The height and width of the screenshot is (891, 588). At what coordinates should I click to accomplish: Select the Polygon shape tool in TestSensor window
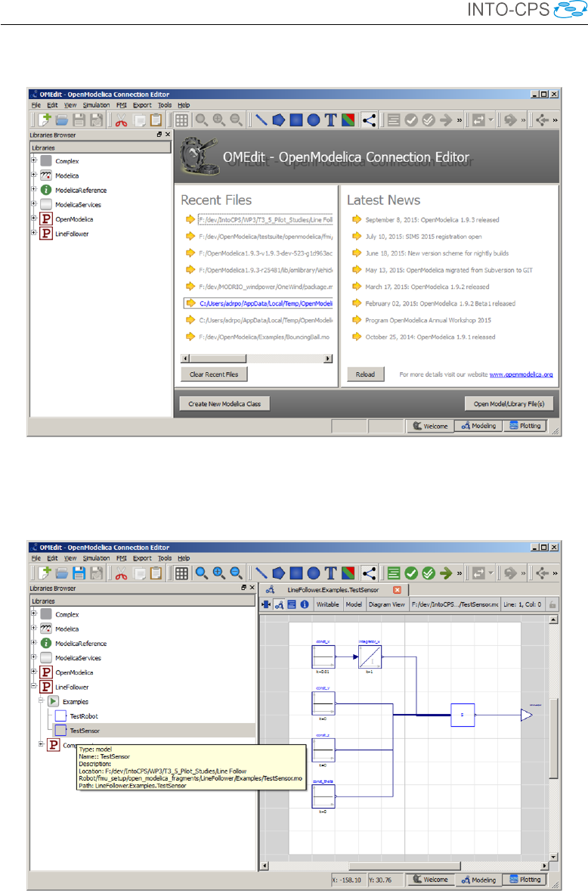tap(279, 573)
